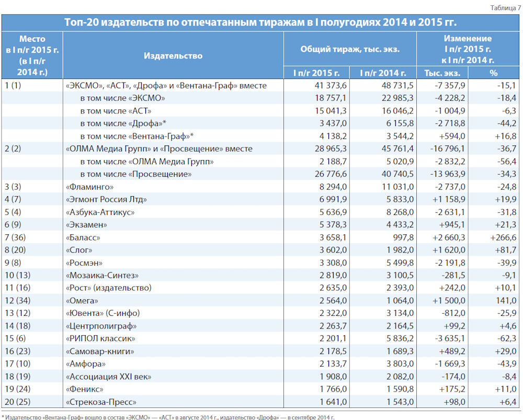This screenshot has width=523, height=420.
Task: Click value '26 776,6' for Просвещение
Action: coord(331,174)
